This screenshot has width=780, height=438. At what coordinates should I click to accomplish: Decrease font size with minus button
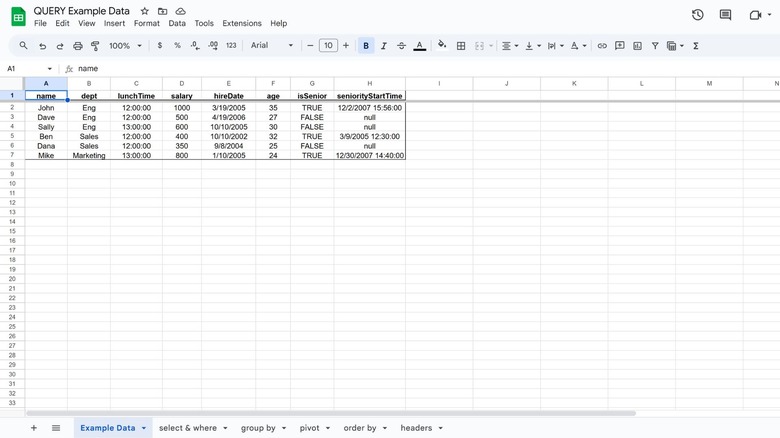tap(310, 46)
